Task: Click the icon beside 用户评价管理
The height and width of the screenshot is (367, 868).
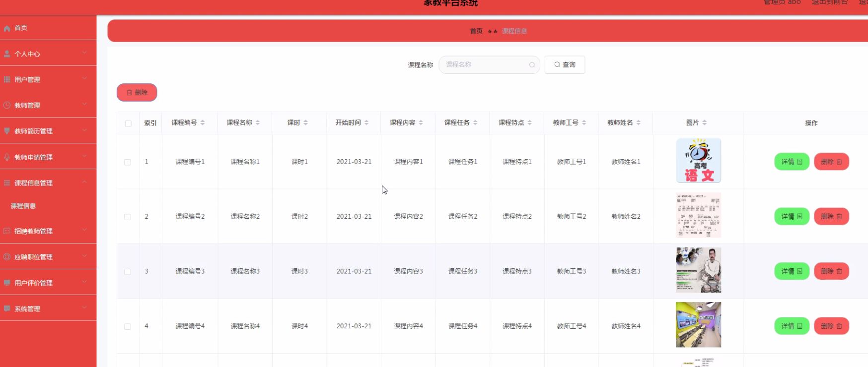Action: (x=7, y=283)
